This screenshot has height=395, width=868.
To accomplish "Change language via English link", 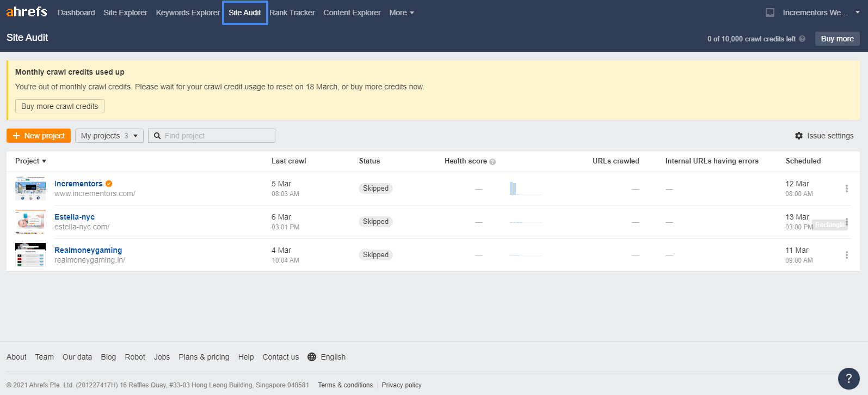I will pyautogui.click(x=333, y=357).
